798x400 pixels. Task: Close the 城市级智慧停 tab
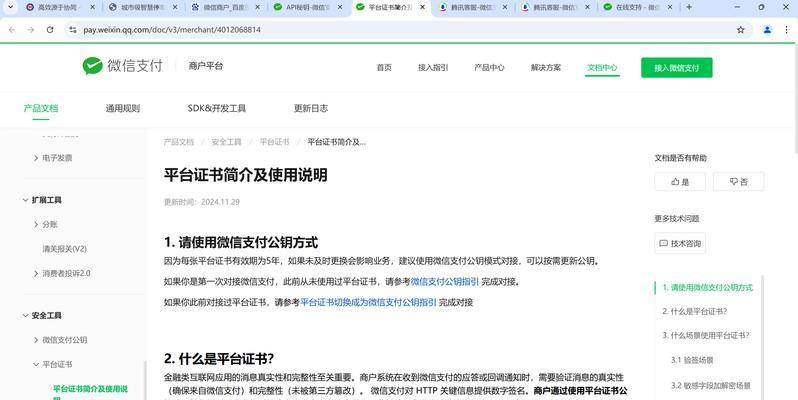(175, 7)
